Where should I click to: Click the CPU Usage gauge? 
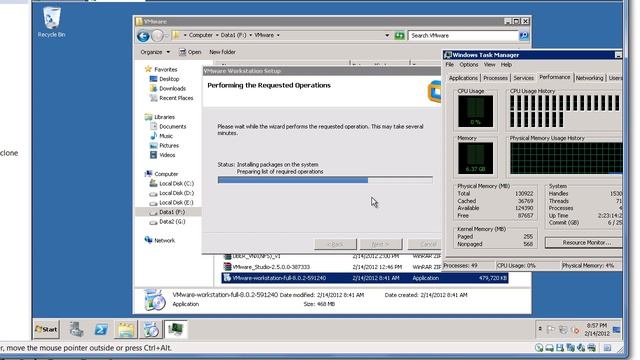tap(475, 111)
